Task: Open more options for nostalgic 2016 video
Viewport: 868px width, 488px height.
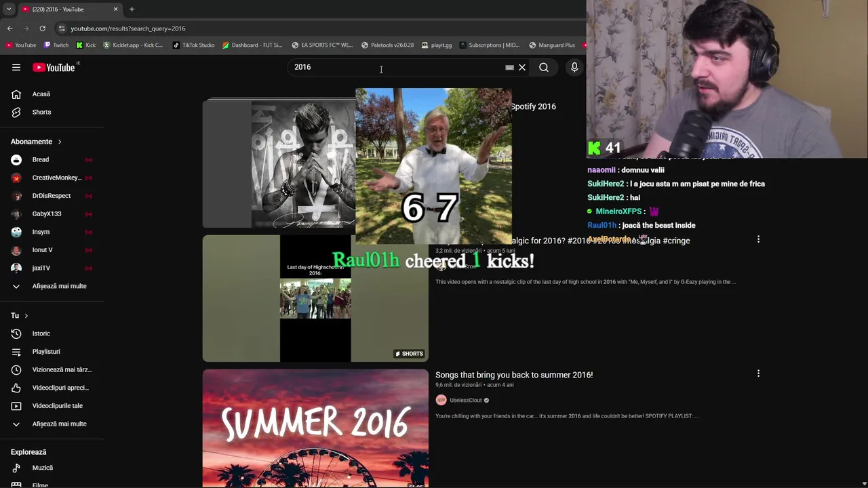Action: tap(758, 239)
